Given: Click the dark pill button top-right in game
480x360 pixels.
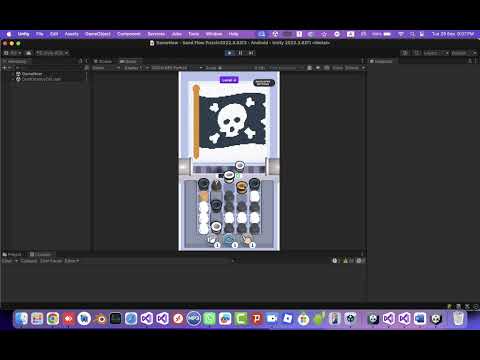Looking at the screenshot, I should [264, 82].
